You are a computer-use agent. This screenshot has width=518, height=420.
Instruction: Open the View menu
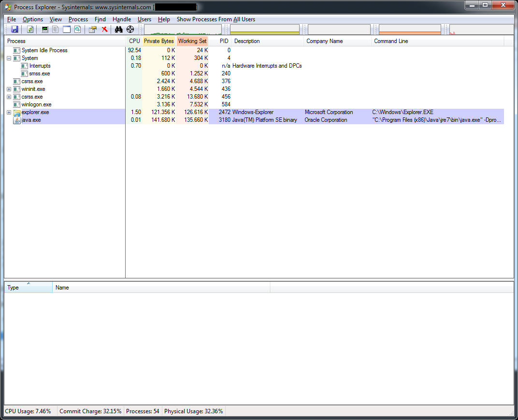pyautogui.click(x=56, y=19)
